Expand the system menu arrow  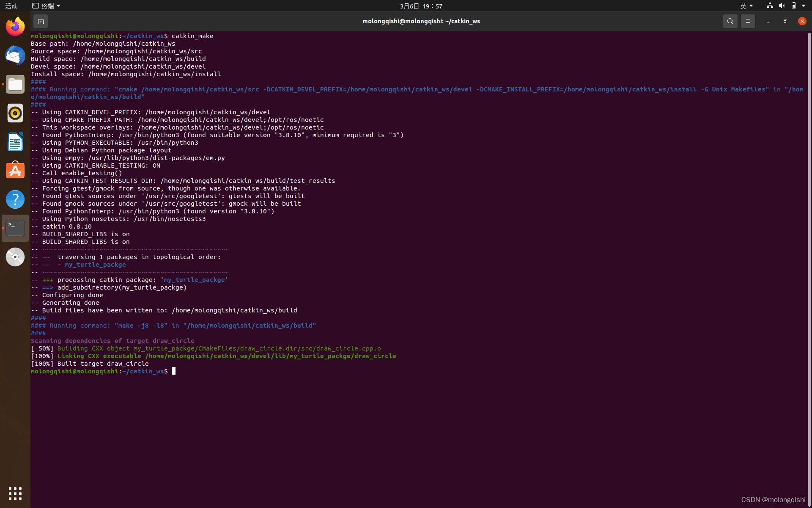click(x=804, y=6)
